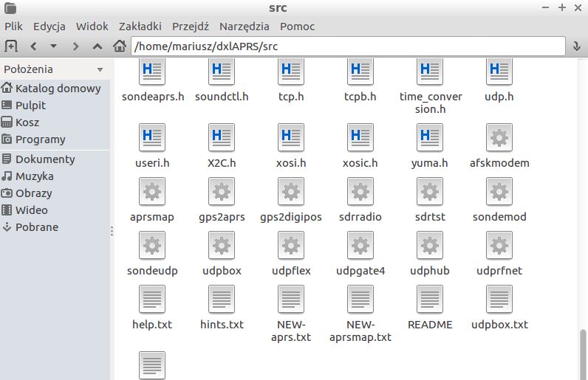
Task: Select the sdrtst executable
Action: tap(430, 200)
